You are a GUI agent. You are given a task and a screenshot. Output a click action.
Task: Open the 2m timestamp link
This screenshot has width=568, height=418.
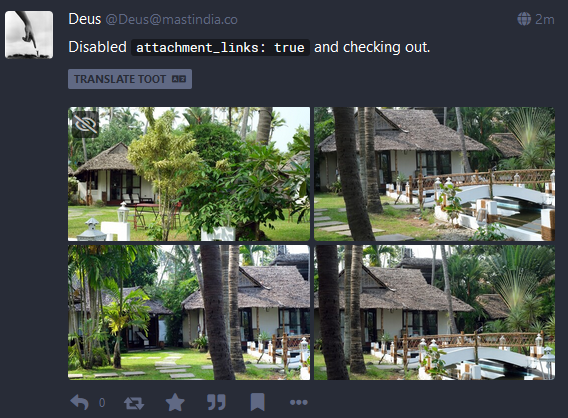pos(545,19)
